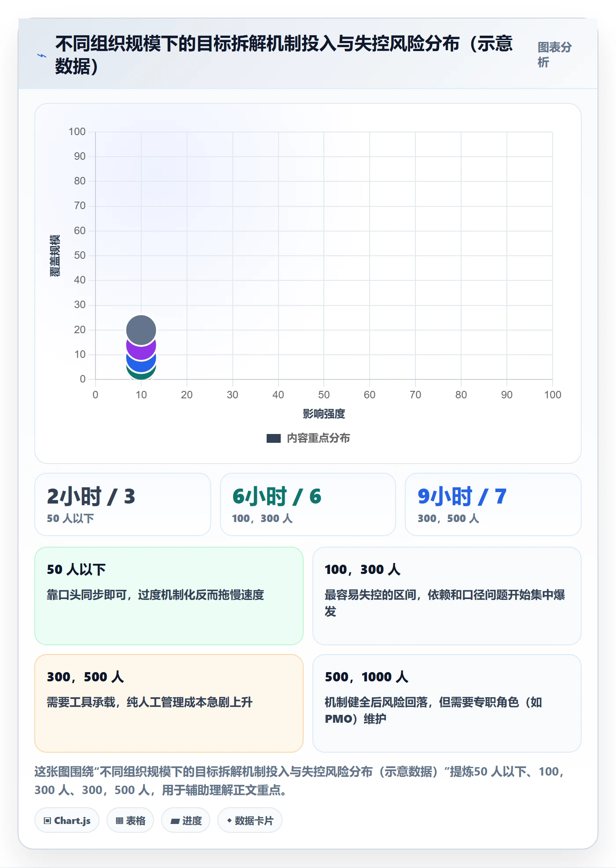Click the dark 内容重点分布 legend color box

274,438
